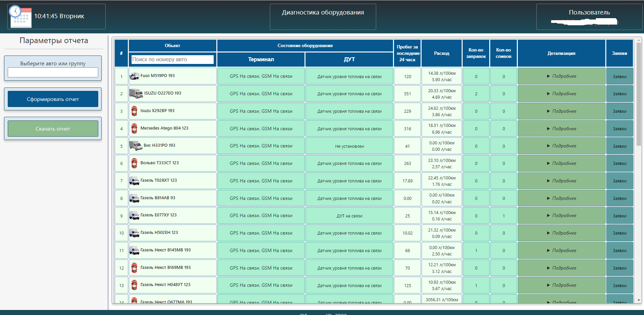The width and height of the screenshot is (644, 315).
Task: Click the clock calendar icon
Action: (x=20, y=16)
